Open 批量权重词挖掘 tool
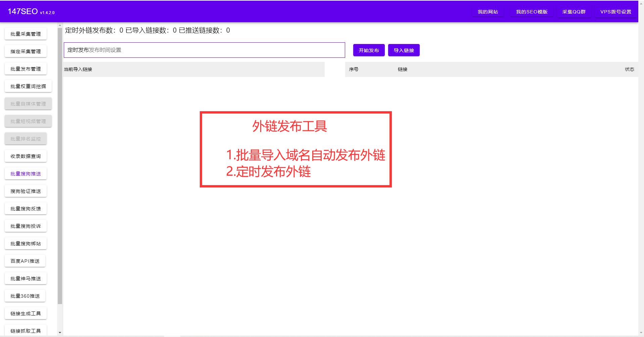 coord(28,86)
